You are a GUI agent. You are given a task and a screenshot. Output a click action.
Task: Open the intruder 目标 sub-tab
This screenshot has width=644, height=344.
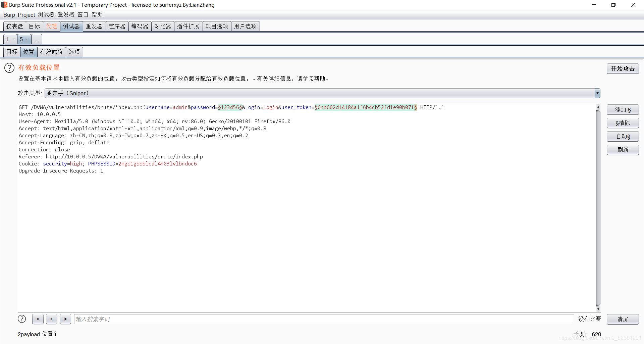tap(12, 52)
